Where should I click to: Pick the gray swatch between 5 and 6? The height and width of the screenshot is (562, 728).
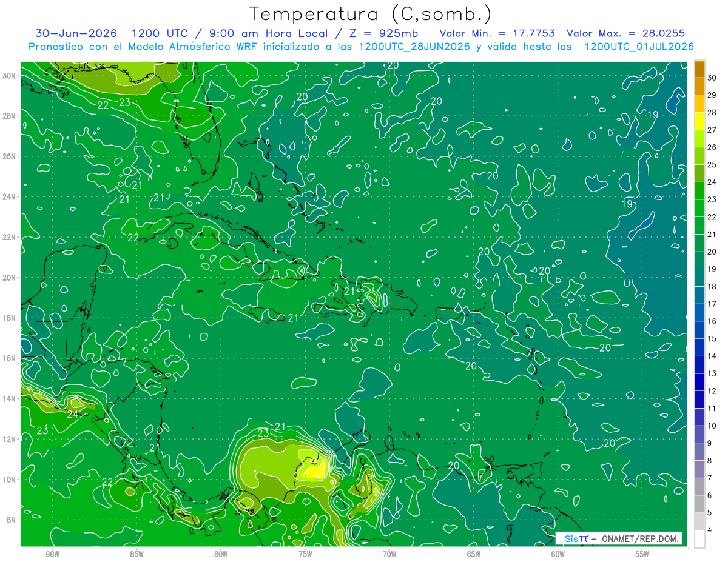coord(699,504)
